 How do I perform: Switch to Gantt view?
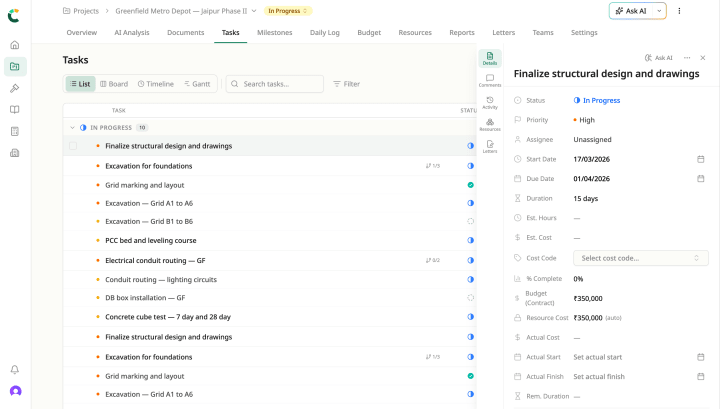[x=197, y=84]
